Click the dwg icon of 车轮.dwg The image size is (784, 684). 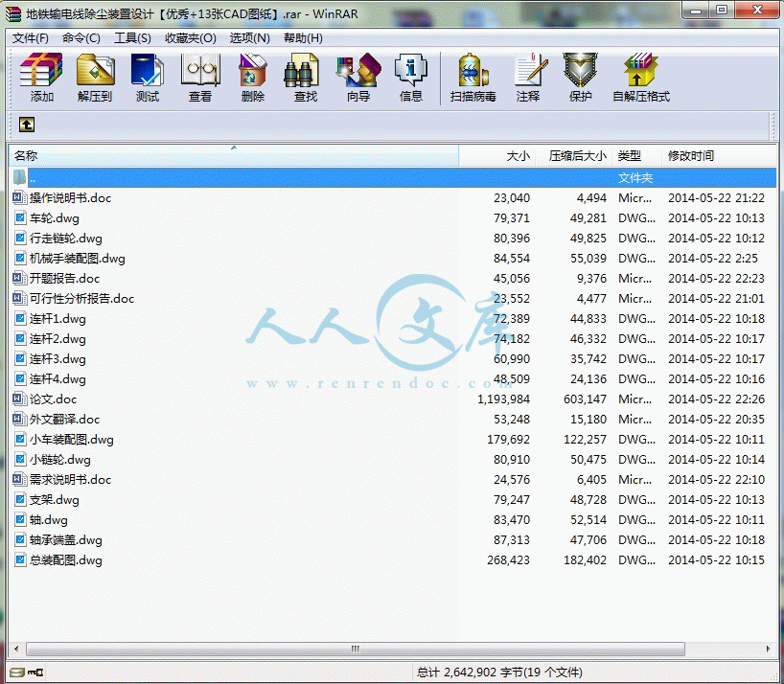(20, 217)
